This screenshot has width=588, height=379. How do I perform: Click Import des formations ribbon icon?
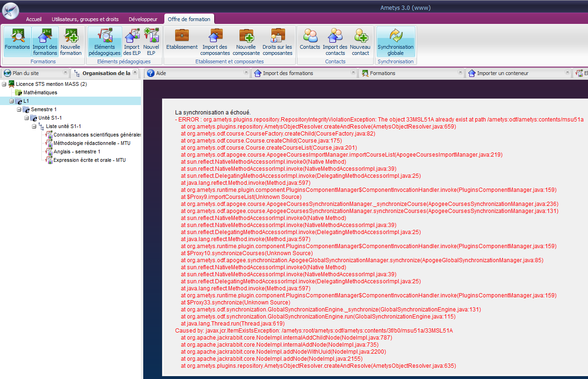pyautogui.click(x=45, y=41)
